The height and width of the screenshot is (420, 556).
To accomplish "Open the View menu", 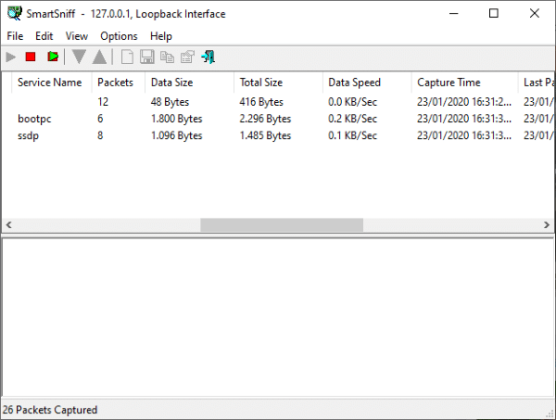I will (x=77, y=36).
